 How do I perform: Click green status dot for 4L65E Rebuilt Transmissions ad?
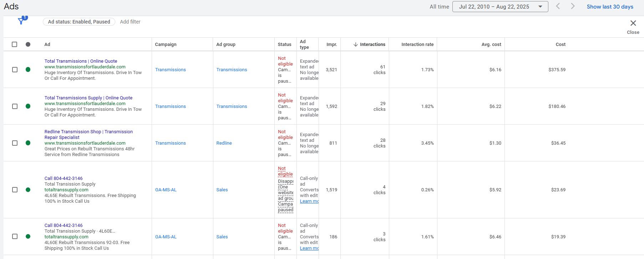click(x=28, y=190)
